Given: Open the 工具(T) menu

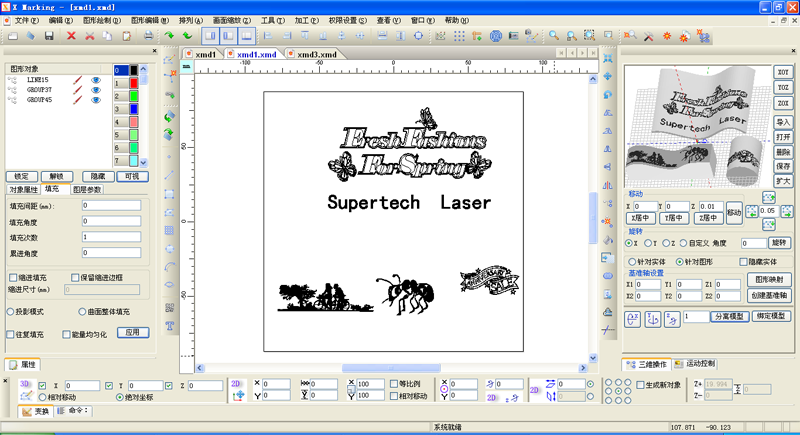Looking at the screenshot, I should (271, 20).
